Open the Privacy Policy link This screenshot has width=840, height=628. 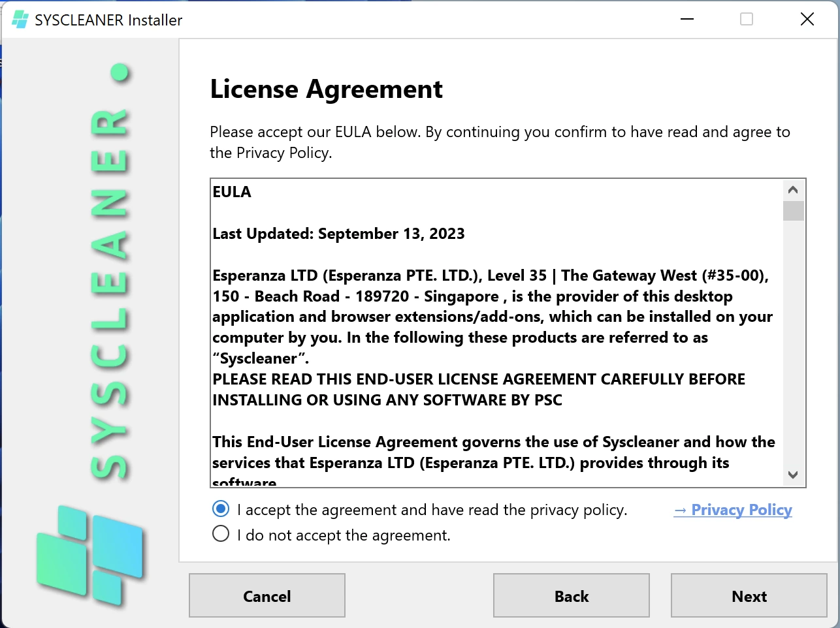[732, 510]
